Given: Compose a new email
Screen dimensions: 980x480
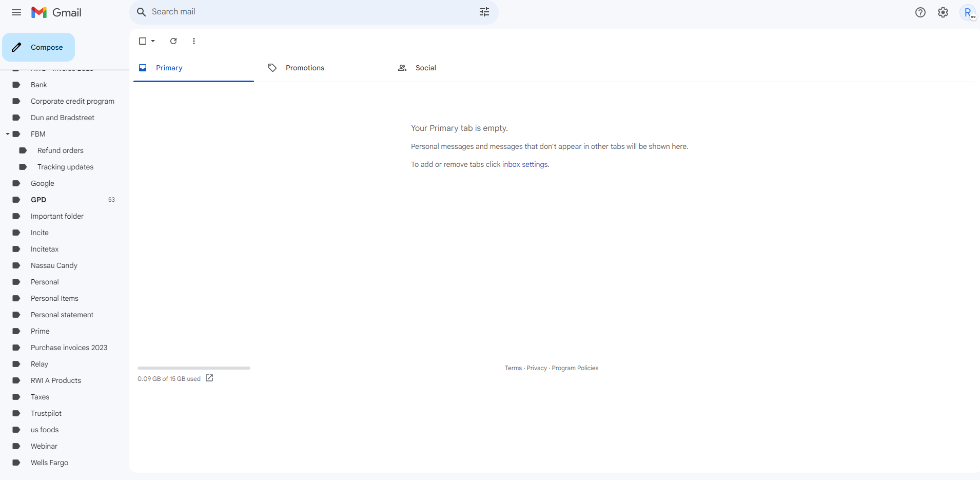Looking at the screenshot, I should 38,47.
